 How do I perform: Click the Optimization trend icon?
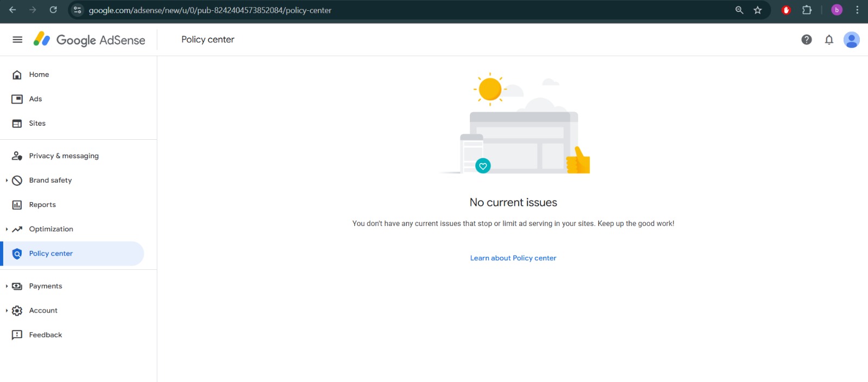(x=17, y=229)
